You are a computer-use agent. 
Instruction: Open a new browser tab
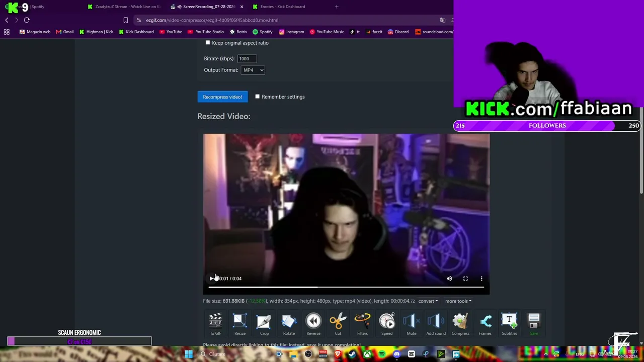click(x=337, y=7)
